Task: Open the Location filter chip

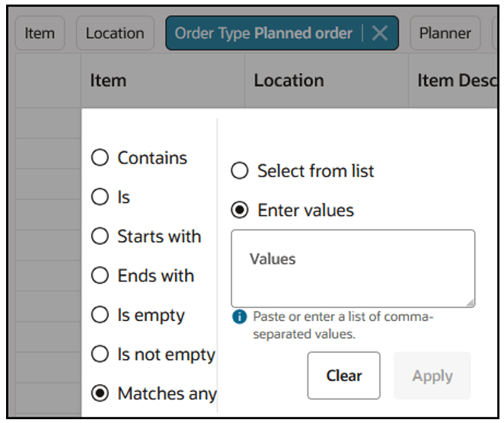Action: pyautogui.click(x=114, y=33)
